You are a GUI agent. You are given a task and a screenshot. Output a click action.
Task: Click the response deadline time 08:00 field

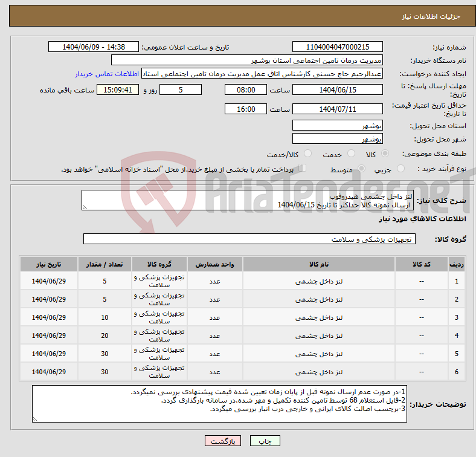click(246, 89)
